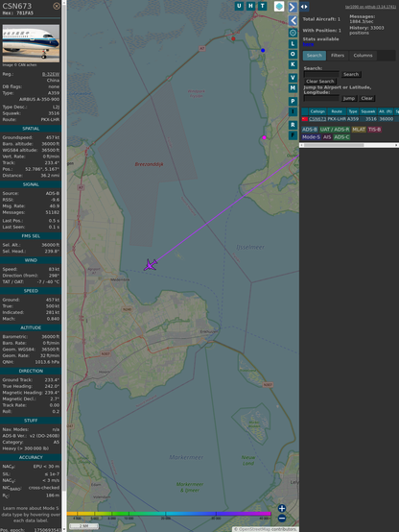399x532 pixels.
Task: Open the map layer switcher icon
Action: click(279, 7)
